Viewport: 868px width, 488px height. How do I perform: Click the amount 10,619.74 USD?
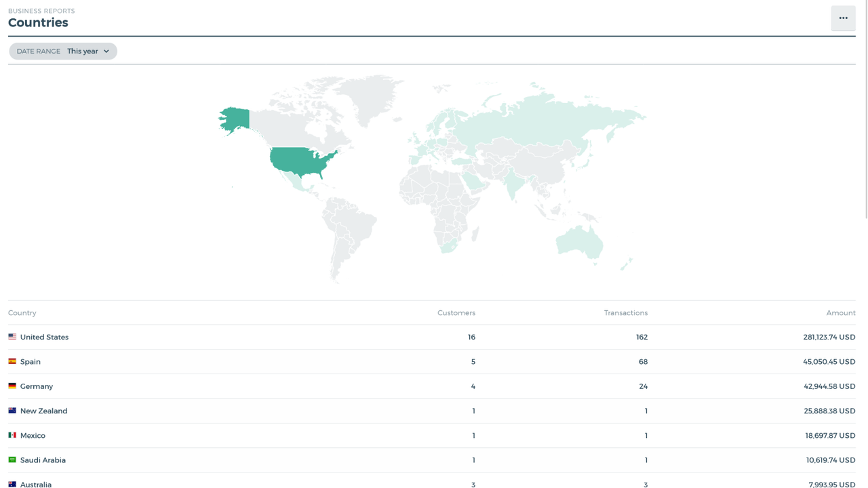tap(831, 460)
